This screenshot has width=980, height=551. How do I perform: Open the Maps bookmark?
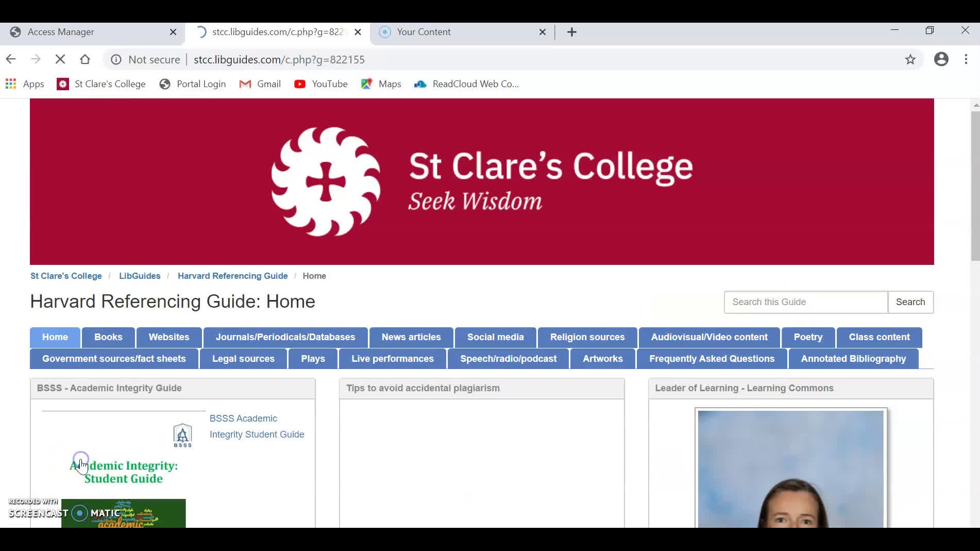click(381, 84)
